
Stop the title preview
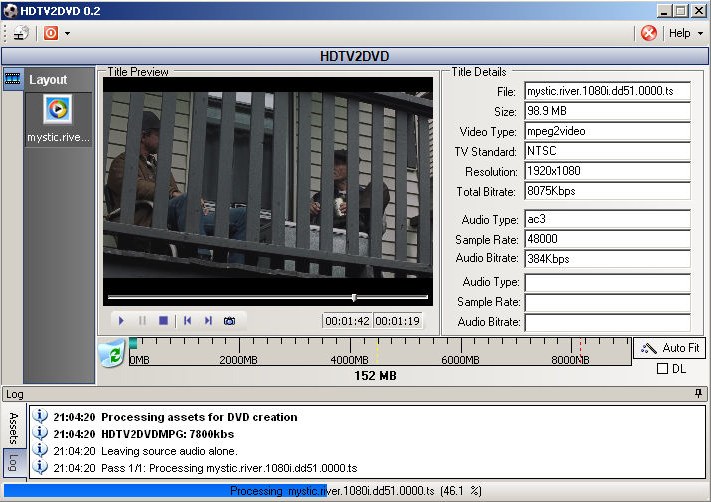(x=164, y=321)
